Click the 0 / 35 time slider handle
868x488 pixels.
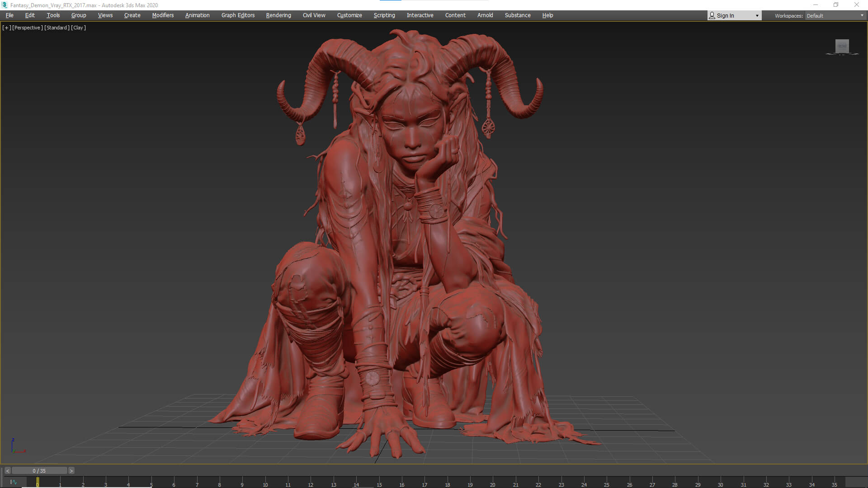[x=39, y=471]
